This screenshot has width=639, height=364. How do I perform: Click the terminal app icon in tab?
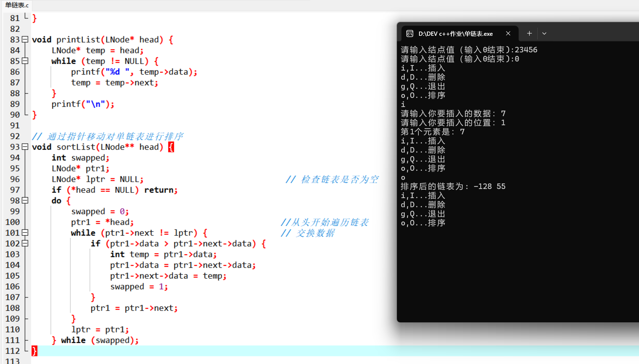410,34
